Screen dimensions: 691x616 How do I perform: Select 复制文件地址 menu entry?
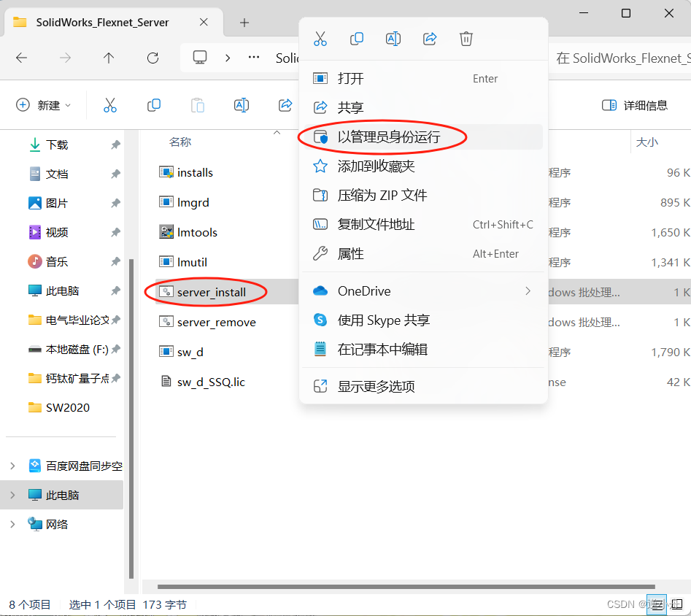(x=423, y=225)
